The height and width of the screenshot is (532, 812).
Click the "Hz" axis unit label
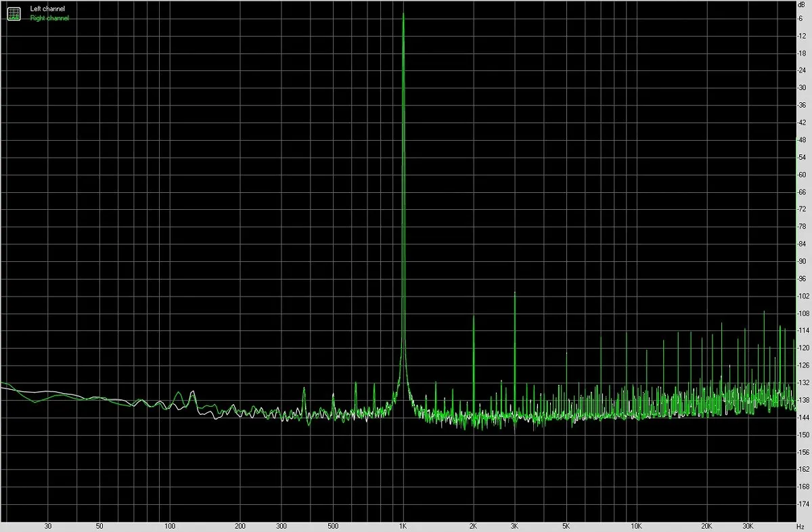point(800,526)
